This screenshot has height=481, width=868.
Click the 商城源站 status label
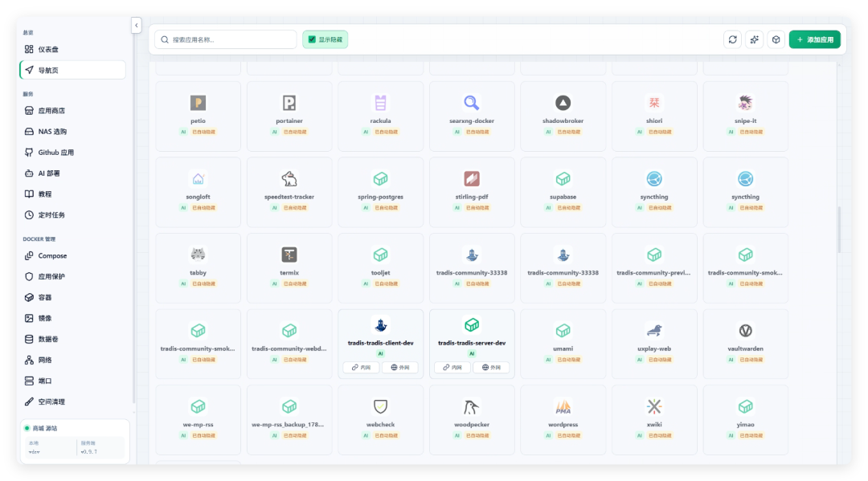pyautogui.click(x=45, y=429)
